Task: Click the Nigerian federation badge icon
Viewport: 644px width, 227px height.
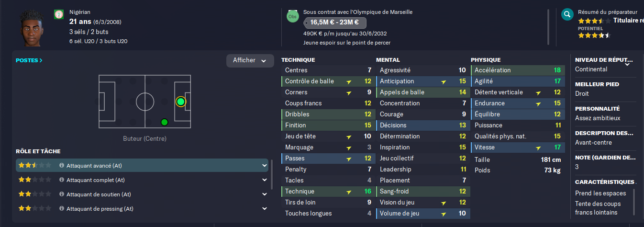Action: tap(59, 15)
